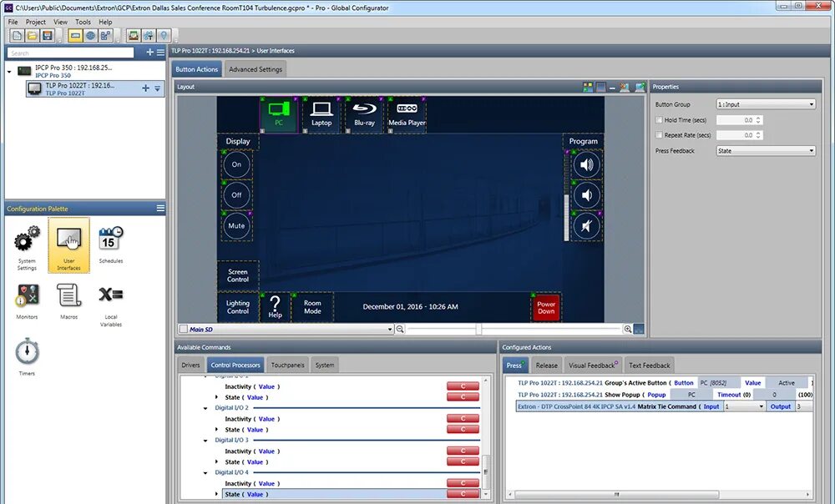Collapse the Digital I/O 2 section
Screen dimensions: 835x504
point(205,408)
